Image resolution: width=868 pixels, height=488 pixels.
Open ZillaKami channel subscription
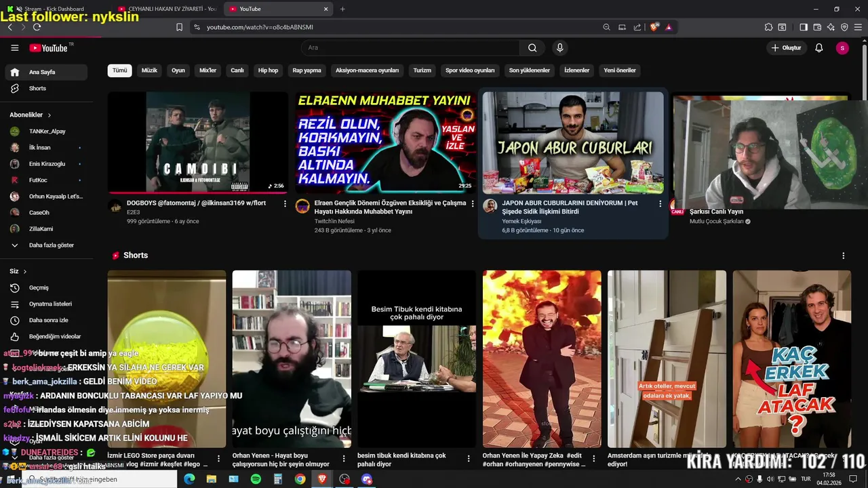(x=45, y=229)
